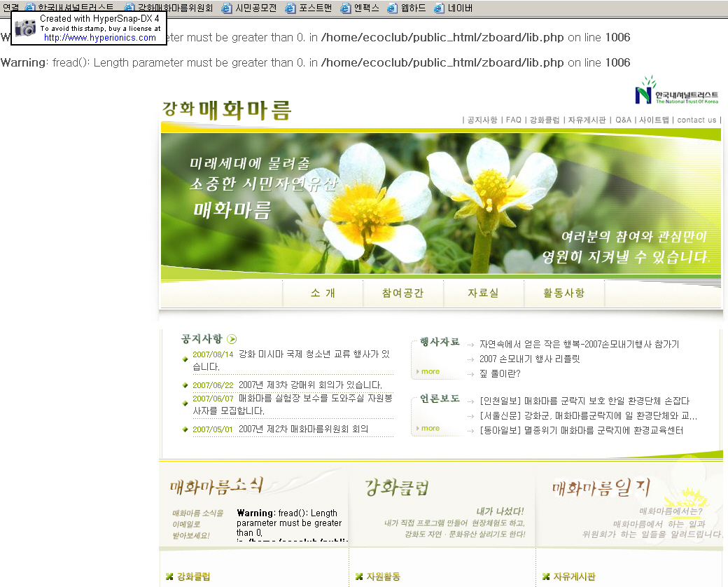This screenshot has height=587, width=728.
Task: Open the 자료실 navigation menu
Action: 483,293
